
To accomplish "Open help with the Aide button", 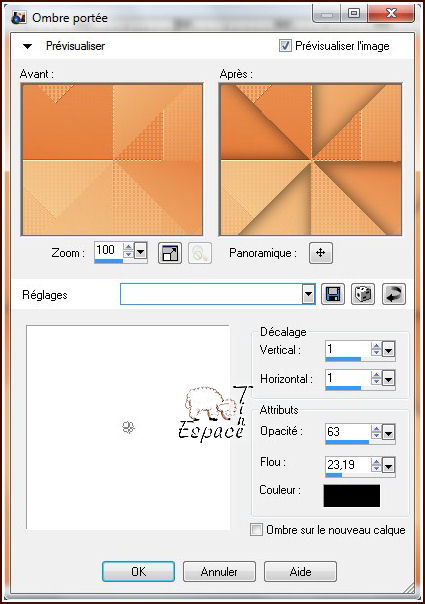I will point(300,572).
